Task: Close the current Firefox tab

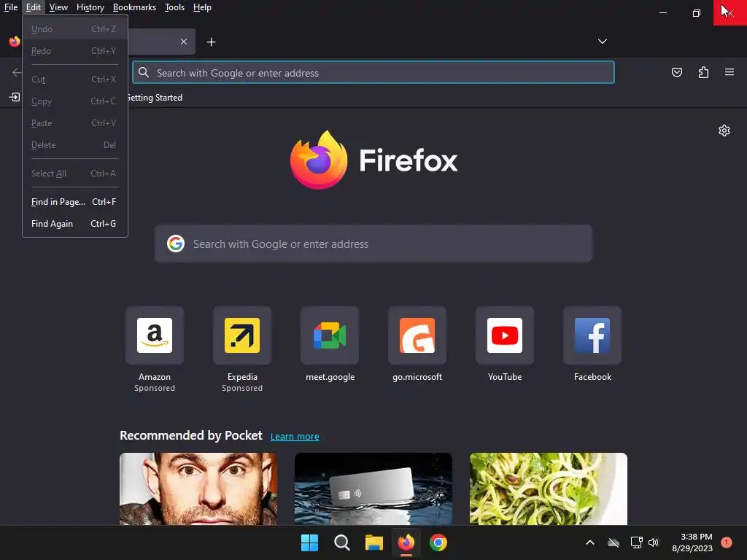Action: pos(184,42)
